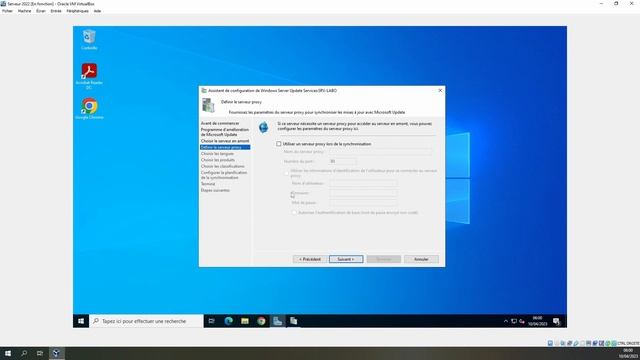This screenshot has width=640, height=360.
Task: Click the user name field
Action: coord(363,184)
